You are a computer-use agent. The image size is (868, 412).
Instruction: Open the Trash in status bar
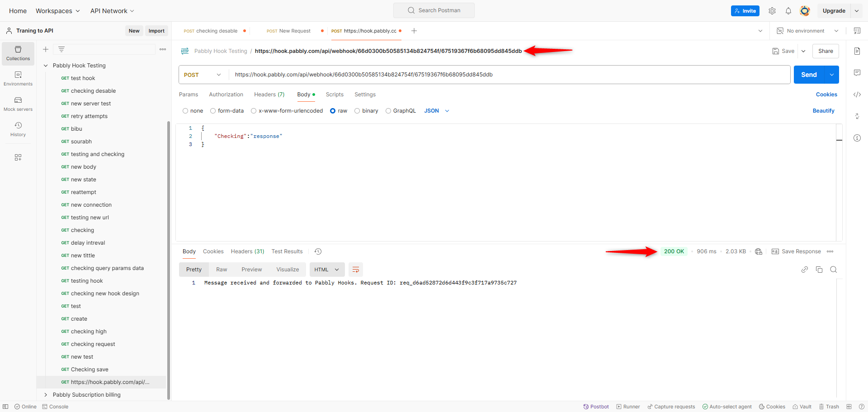(x=829, y=407)
